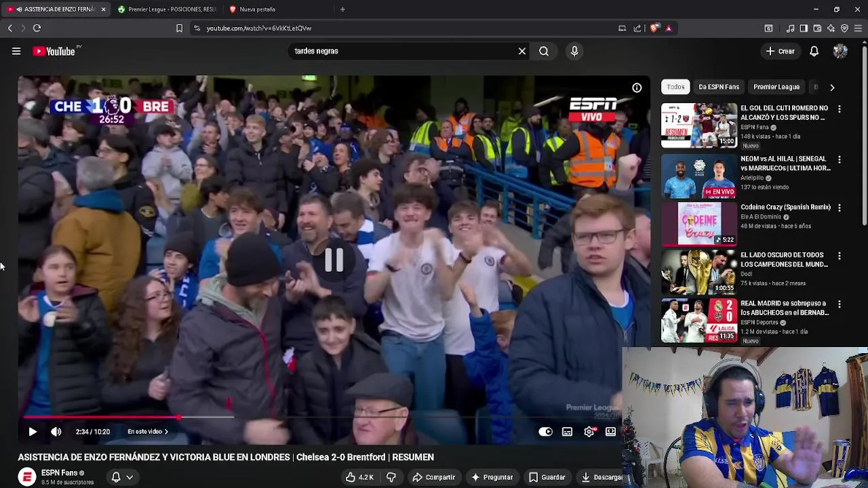The width and height of the screenshot is (868, 488).
Task: Show video info card icon
Action: point(637,87)
